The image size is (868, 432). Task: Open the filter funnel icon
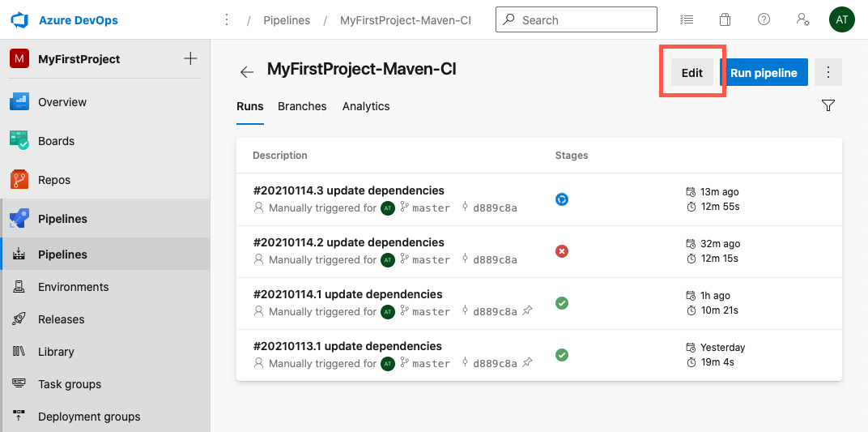coord(828,106)
